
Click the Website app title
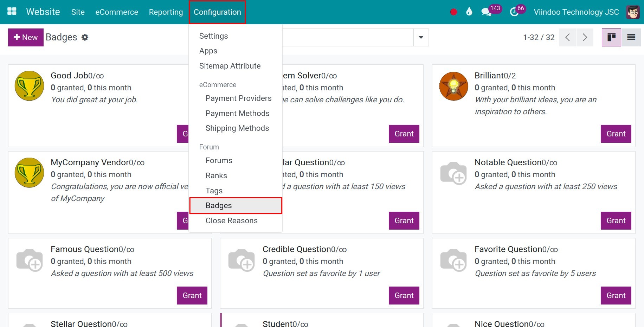[43, 12]
